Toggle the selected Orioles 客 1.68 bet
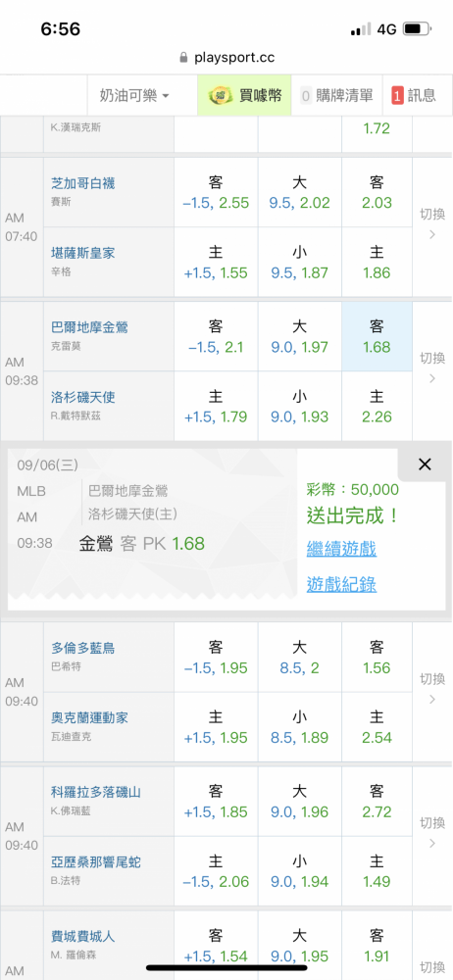This screenshot has width=453, height=980. (377, 336)
